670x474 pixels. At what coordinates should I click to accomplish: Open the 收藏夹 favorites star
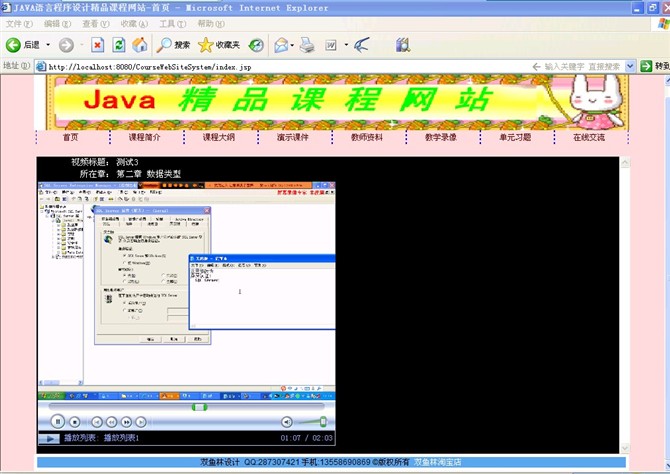[219, 44]
